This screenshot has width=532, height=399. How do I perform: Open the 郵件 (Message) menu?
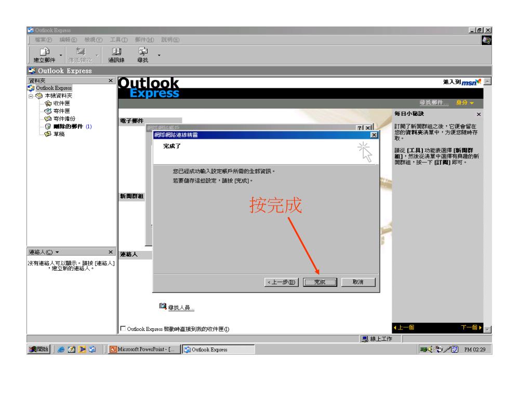click(144, 39)
